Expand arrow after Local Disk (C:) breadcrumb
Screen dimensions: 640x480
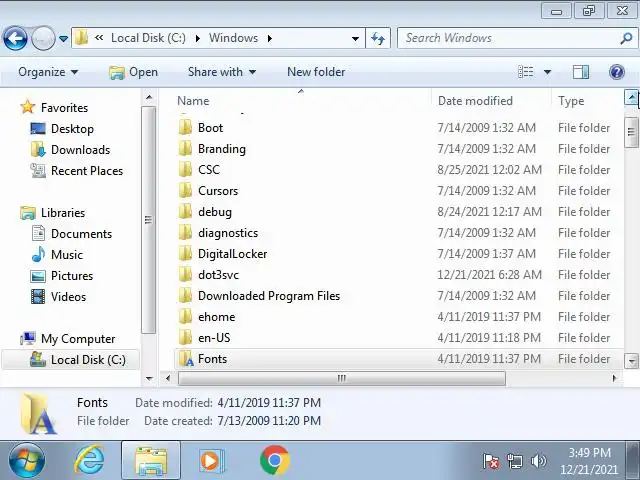[x=198, y=38]
